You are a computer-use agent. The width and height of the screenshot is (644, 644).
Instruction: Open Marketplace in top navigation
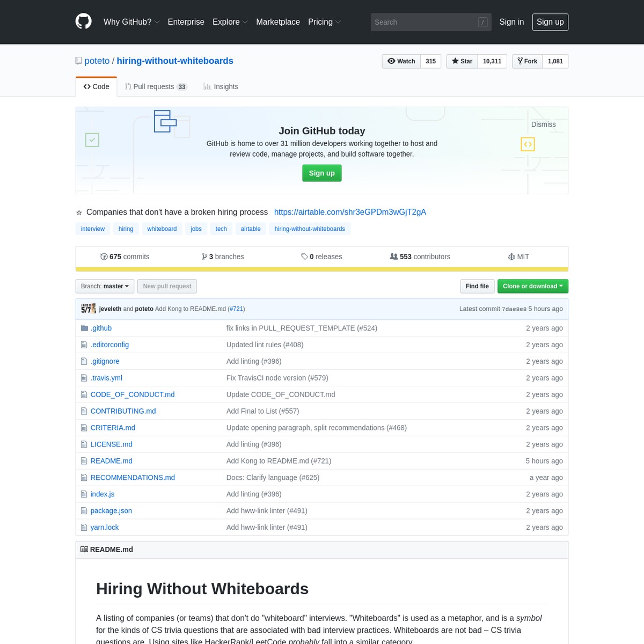[x=278, y=22]
